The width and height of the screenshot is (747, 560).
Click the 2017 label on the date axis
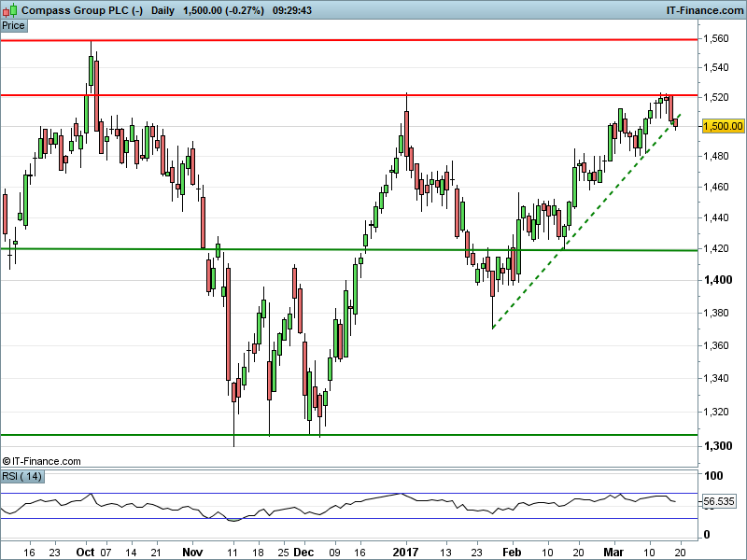405,553
